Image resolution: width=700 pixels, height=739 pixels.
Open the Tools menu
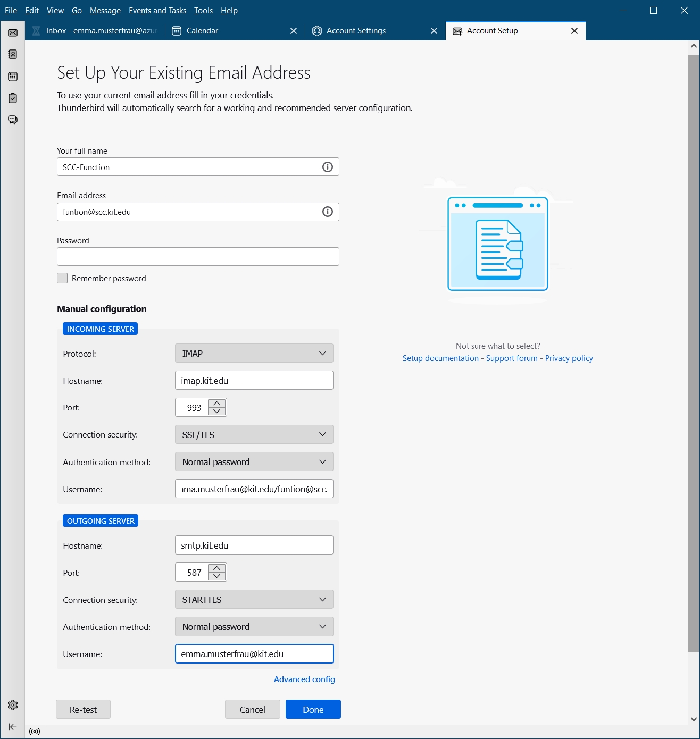click(203, 11)
